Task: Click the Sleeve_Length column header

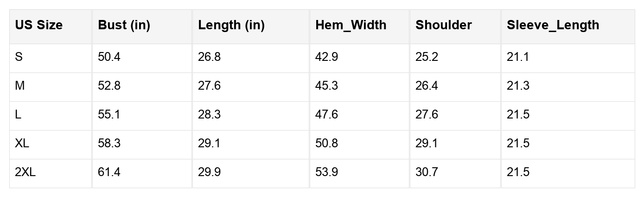Action: 553,25
